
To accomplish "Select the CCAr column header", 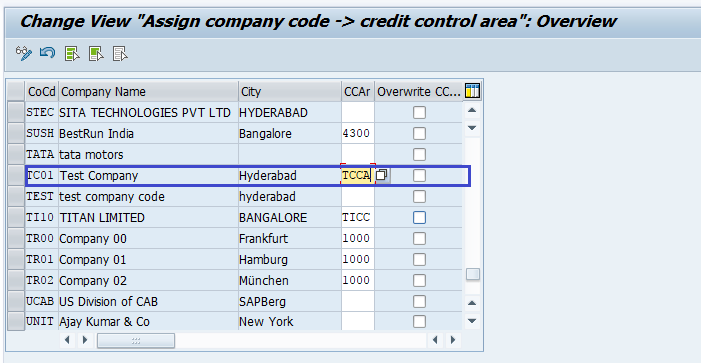I will pos(358,91).
